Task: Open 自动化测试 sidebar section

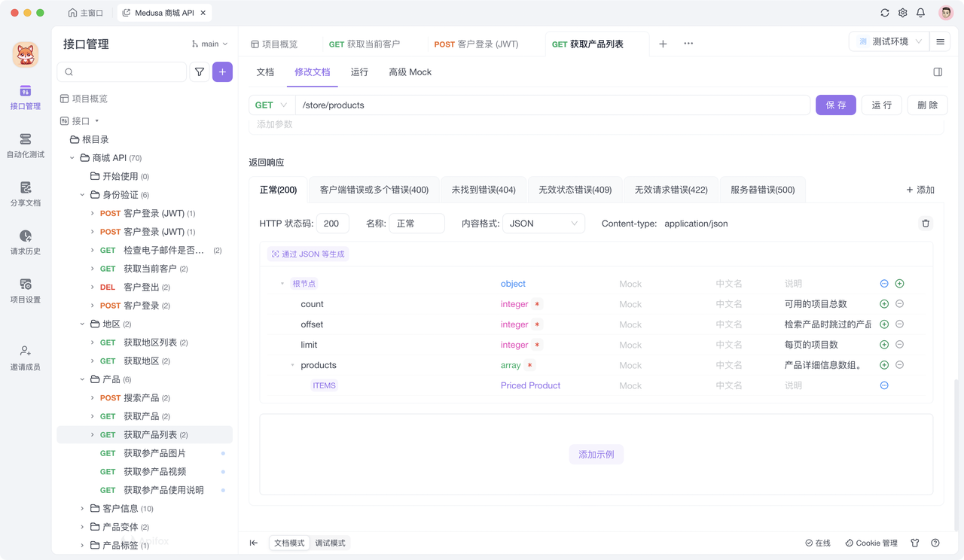Action: (26, 146)
